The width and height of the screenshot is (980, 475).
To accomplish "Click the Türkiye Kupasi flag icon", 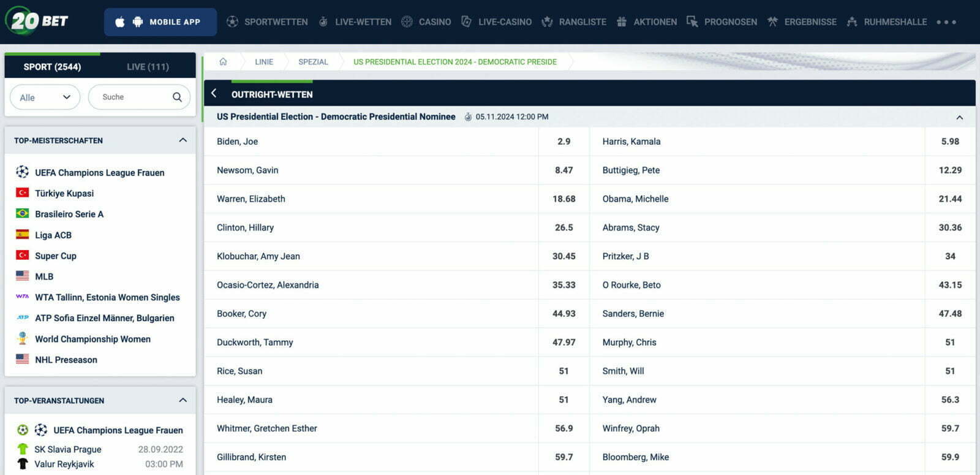I will coord(23,192).
